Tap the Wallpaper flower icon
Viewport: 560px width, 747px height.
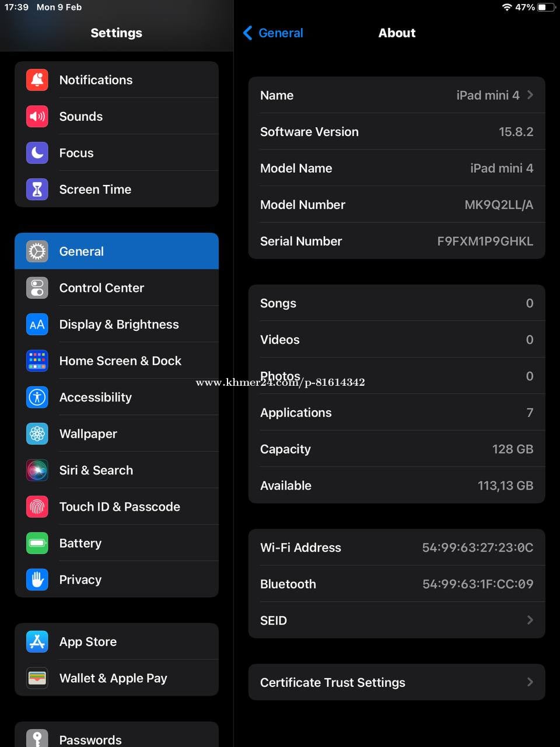[37, 434]
